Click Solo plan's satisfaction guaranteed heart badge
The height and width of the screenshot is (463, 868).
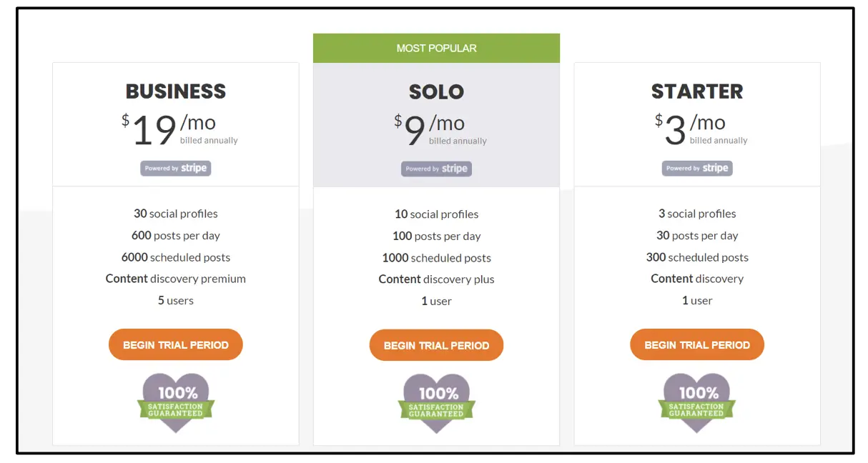pyautogui.click(x=436, y=403)
